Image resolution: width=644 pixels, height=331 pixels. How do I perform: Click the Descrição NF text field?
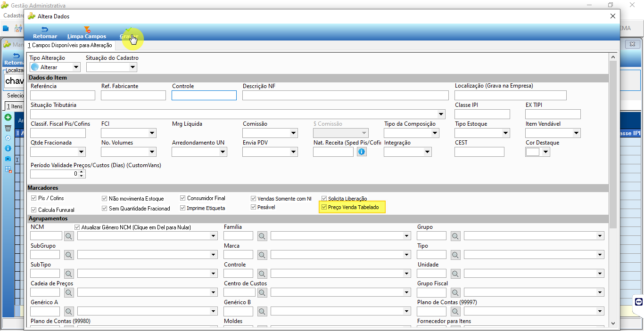click(x=346, y=95)
